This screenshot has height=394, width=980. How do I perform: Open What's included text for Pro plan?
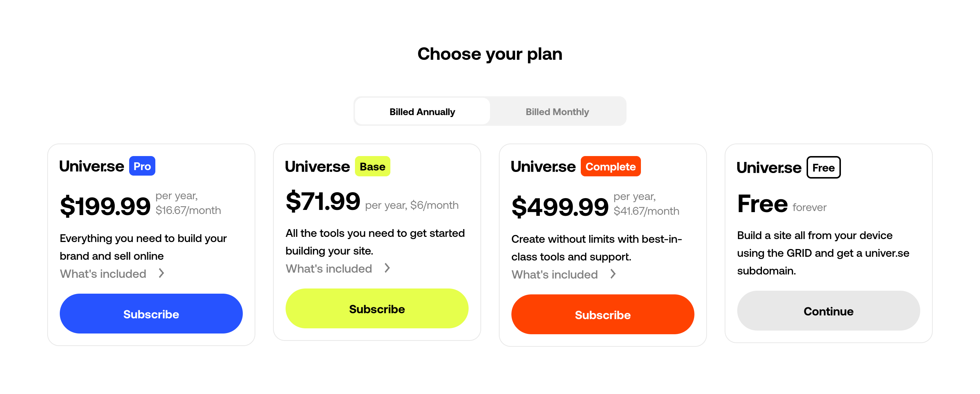tap(103, 274)
